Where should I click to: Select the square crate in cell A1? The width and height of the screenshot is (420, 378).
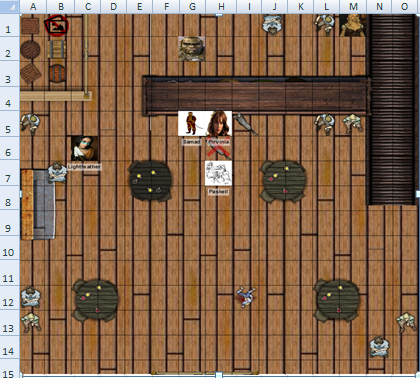point(30,26)
